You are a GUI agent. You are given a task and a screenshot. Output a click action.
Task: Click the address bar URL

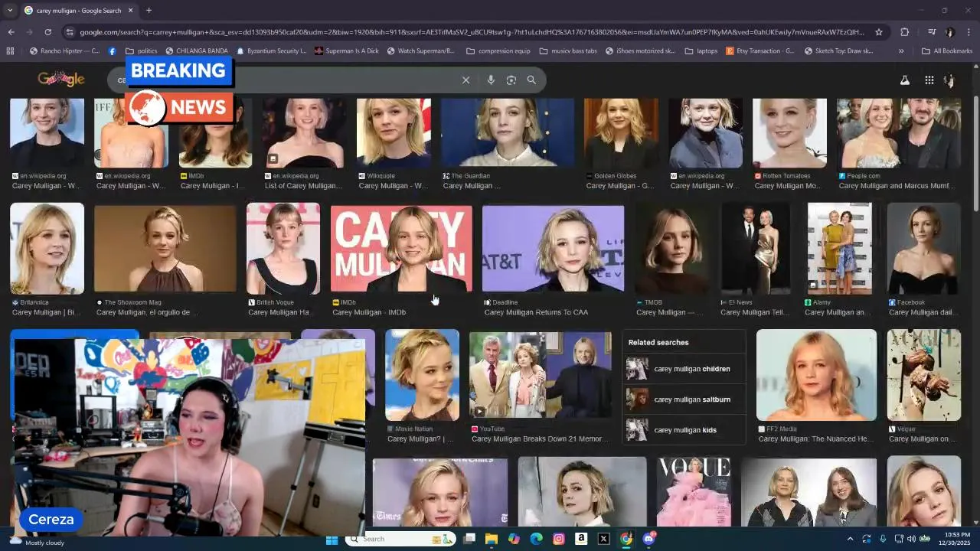coord(472,32)
